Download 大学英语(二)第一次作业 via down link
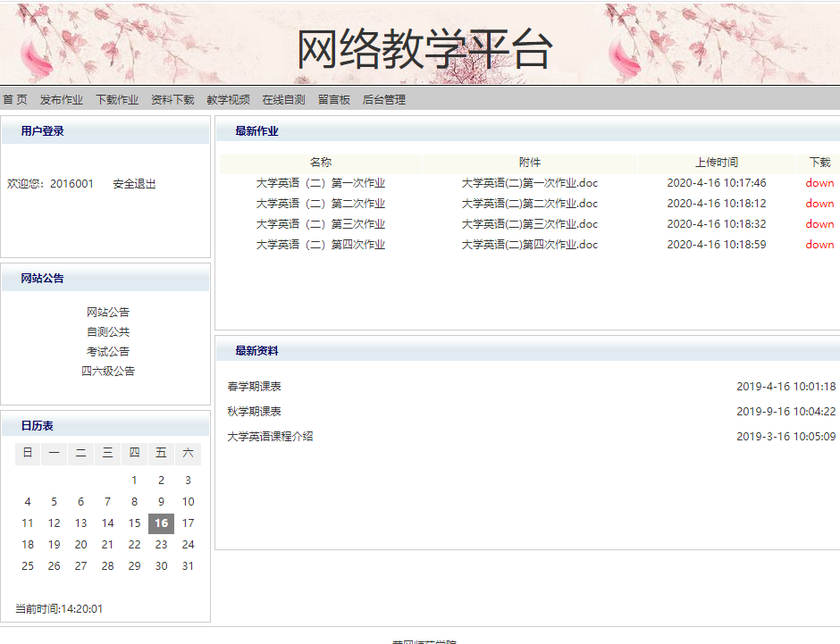840x644 pixels. point(819,183)
